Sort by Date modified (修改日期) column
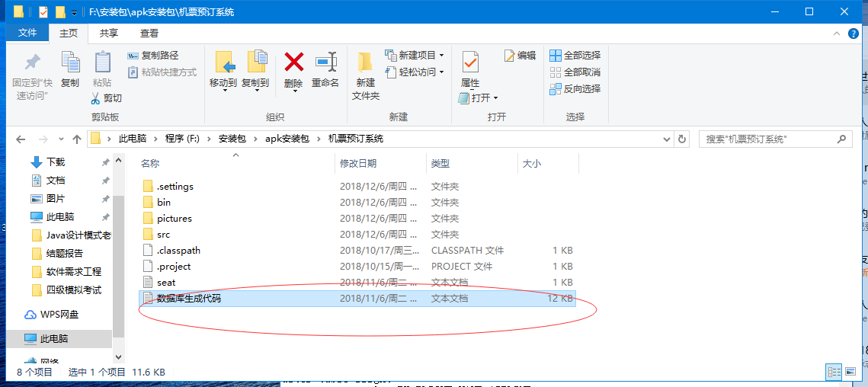 coord(381,163)
